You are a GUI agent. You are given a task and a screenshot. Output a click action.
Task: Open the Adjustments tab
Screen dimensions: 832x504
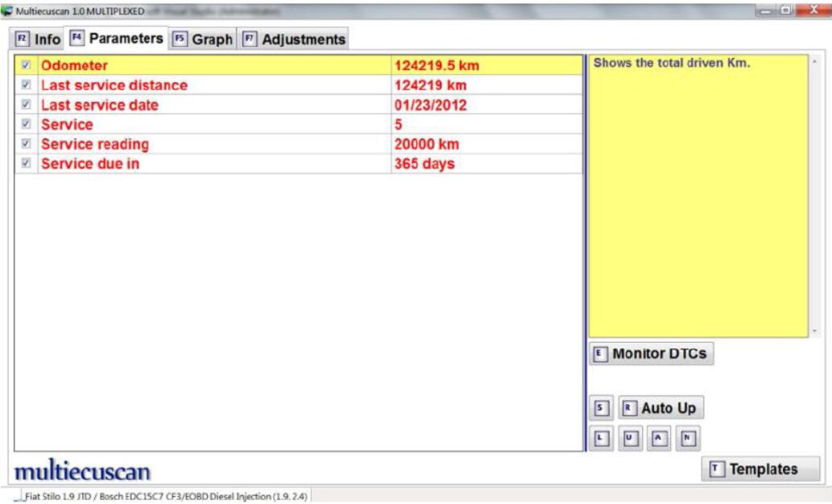[x=293, y=39]
